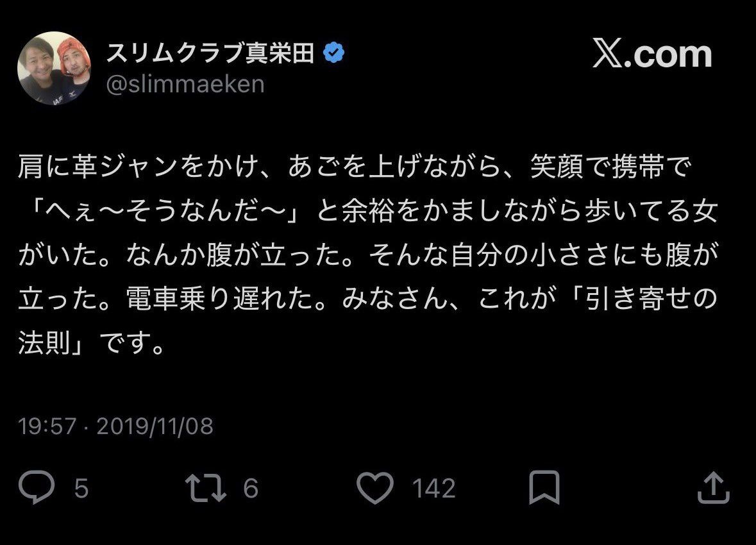The height and width of the screenshot is (545, 756).
Task: Open the tweet timestamp 19:57 · 2019/11/08
Action: [x=115, y=424]
